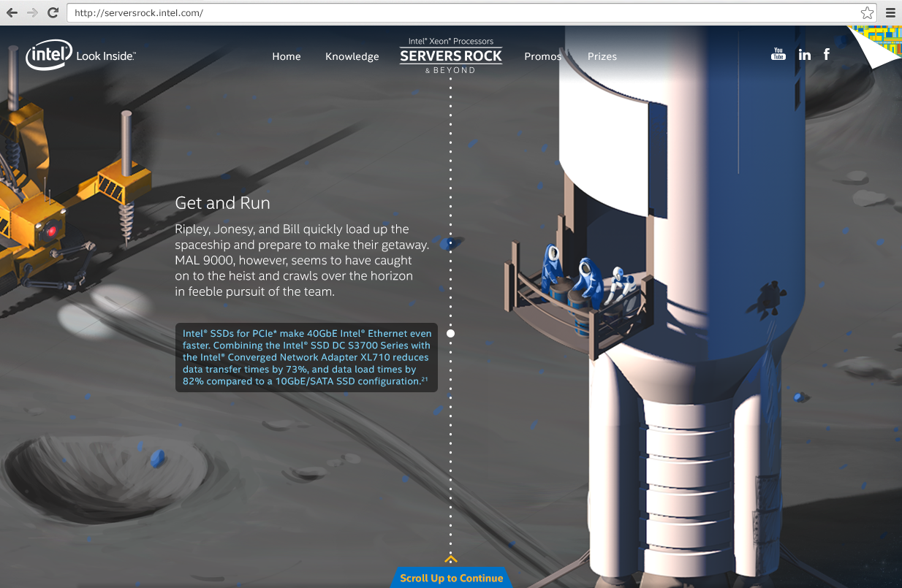Screen dimensions: 902x588
Task: Peel the folded page corner at top right
Action: pyautogui.click(x=874, y=46)
